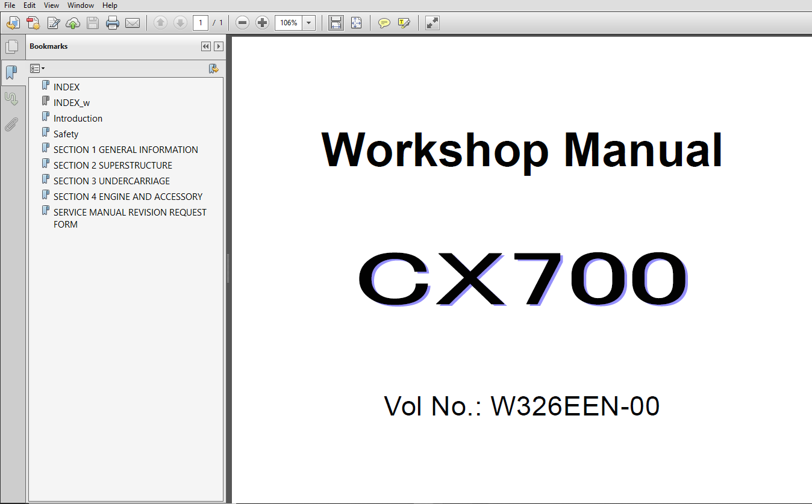The width and height of the screenshot is (812, 504).
Task: Zoom out with minus button
Action: point(242,23)
